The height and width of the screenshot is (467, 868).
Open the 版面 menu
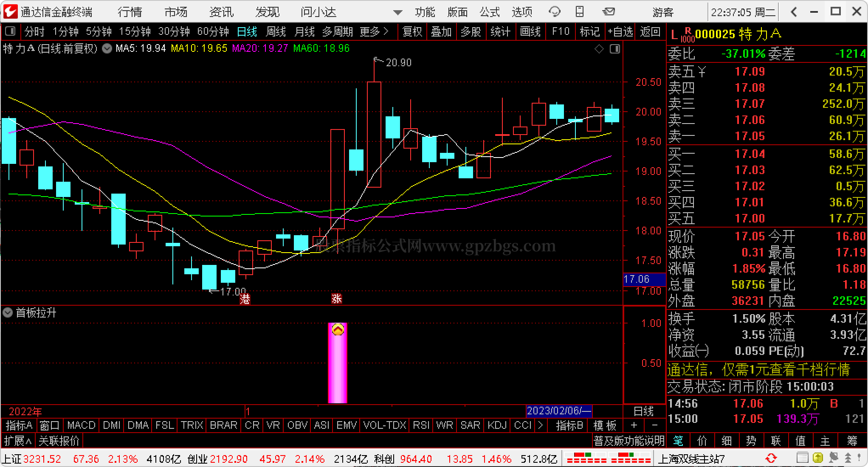pyautogui.click(x=457, y=12)
